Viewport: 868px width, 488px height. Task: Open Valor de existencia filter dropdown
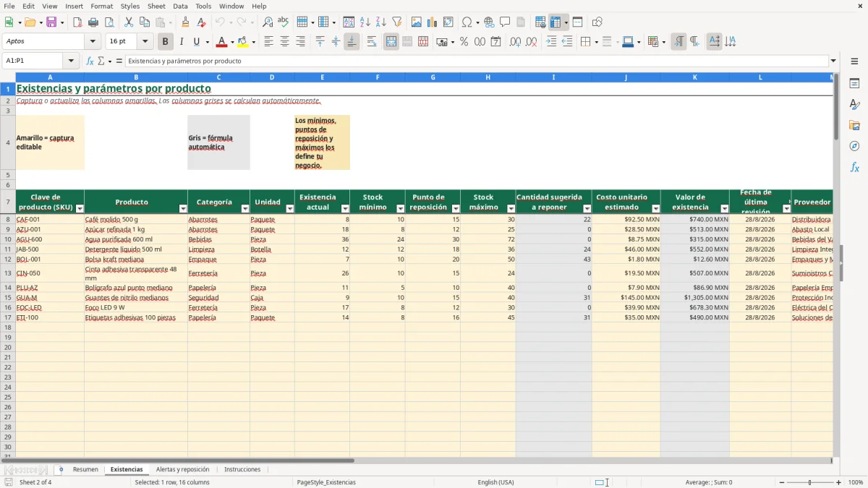tap(723, 208)
